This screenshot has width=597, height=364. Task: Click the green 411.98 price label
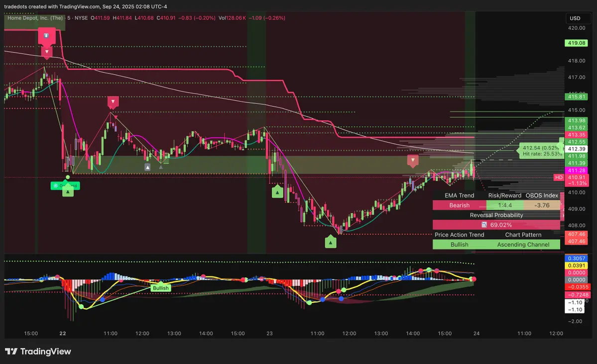coord(577,156)
